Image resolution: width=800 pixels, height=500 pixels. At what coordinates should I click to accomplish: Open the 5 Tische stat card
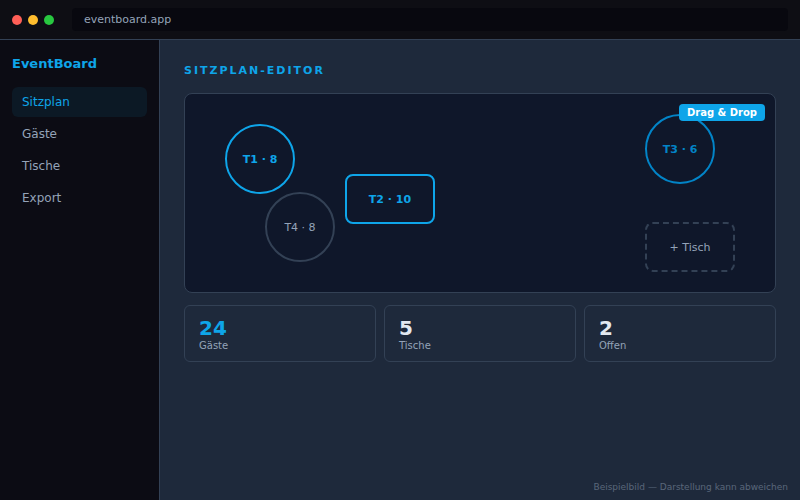click(x=480, y=333)
